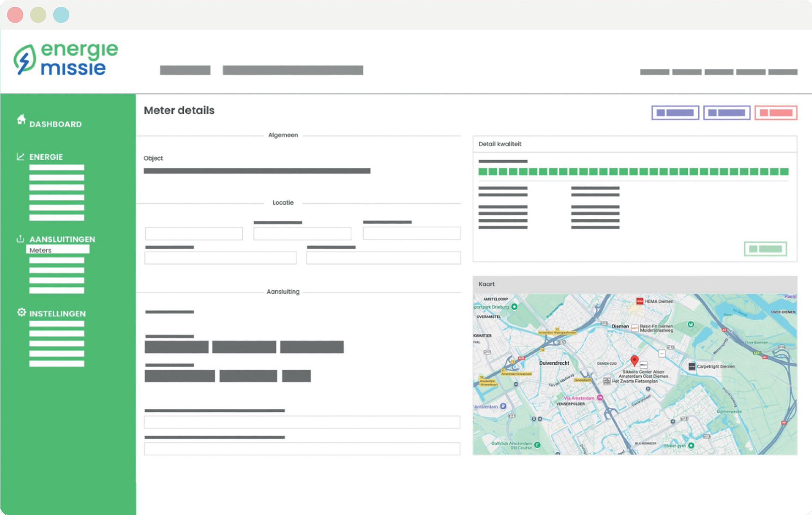Image resolution: width=812 pixels, height=515 pixels.
Task: Expand the Energie section
Action: click(46, 157)
